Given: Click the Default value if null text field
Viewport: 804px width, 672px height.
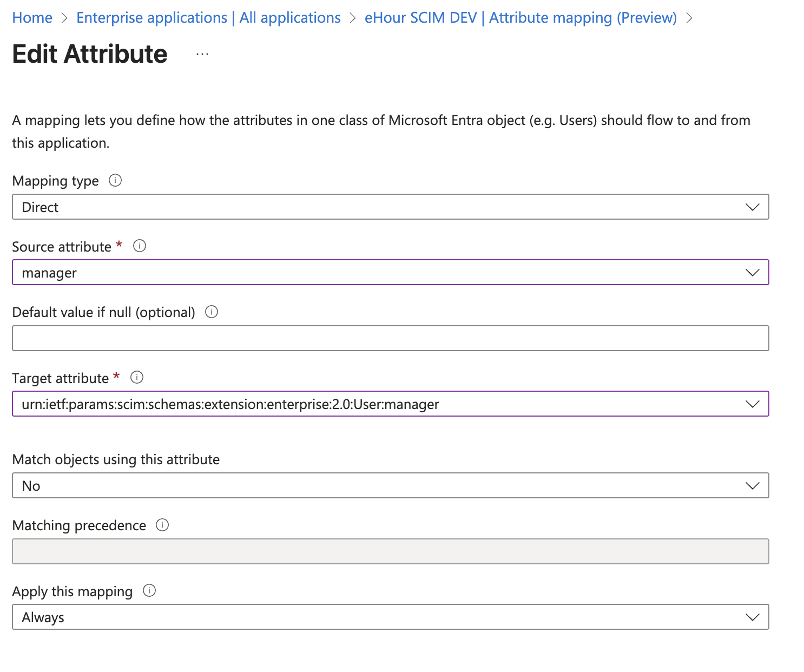Looking at the screenshot, I should [390, 338].
